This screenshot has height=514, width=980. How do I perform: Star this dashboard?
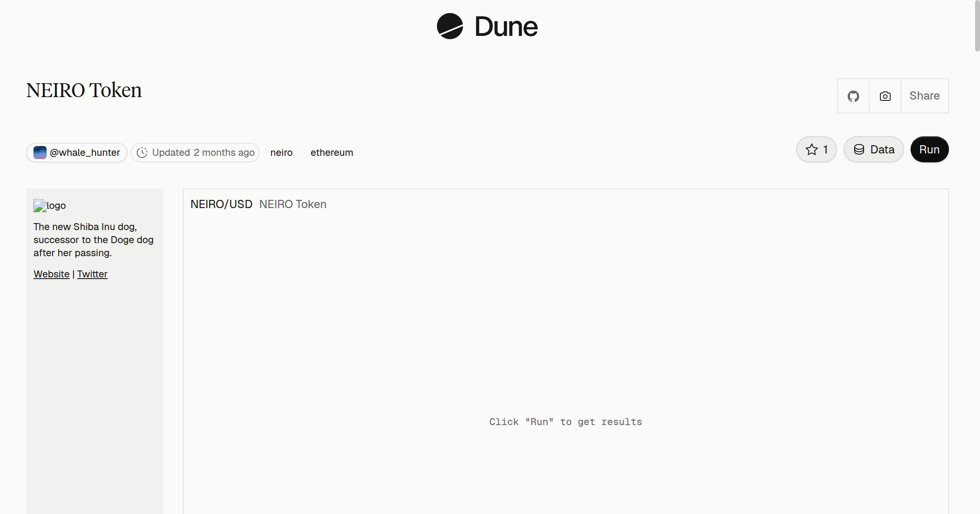click(x=816, y=149)
